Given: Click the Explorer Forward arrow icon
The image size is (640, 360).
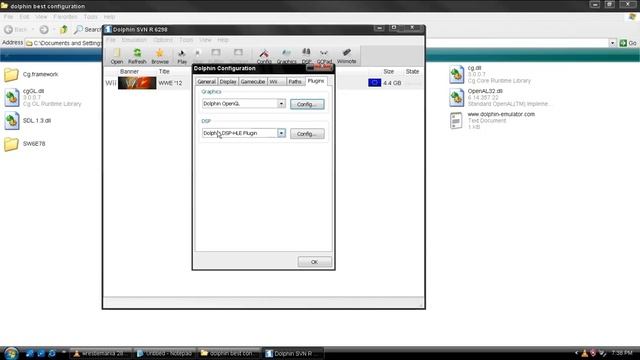Looking at the screenshot, I should (x=44, y=29).
